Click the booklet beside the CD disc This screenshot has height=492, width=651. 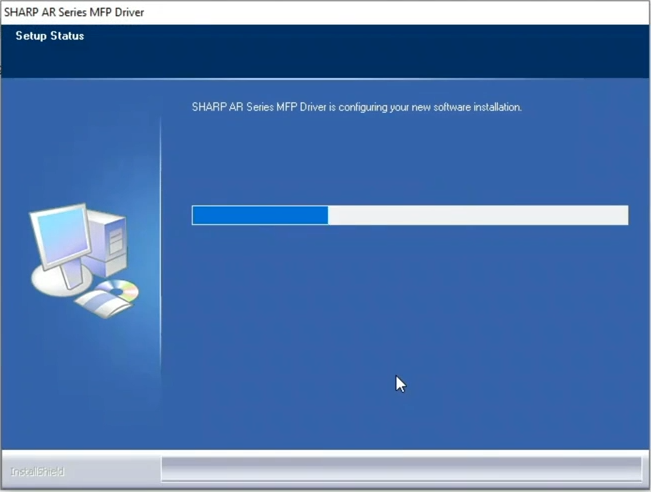(95, 300)
